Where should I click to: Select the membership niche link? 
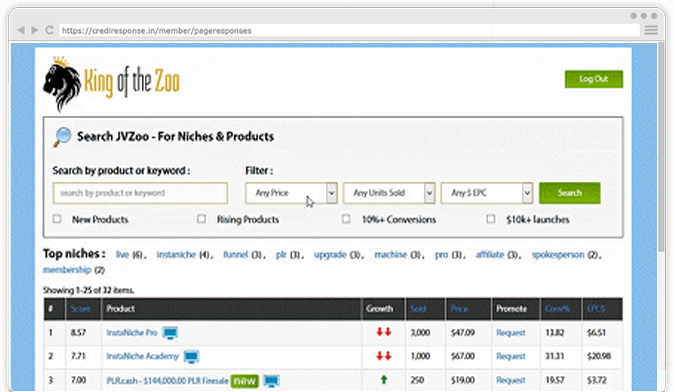click(x=67, y=270)
